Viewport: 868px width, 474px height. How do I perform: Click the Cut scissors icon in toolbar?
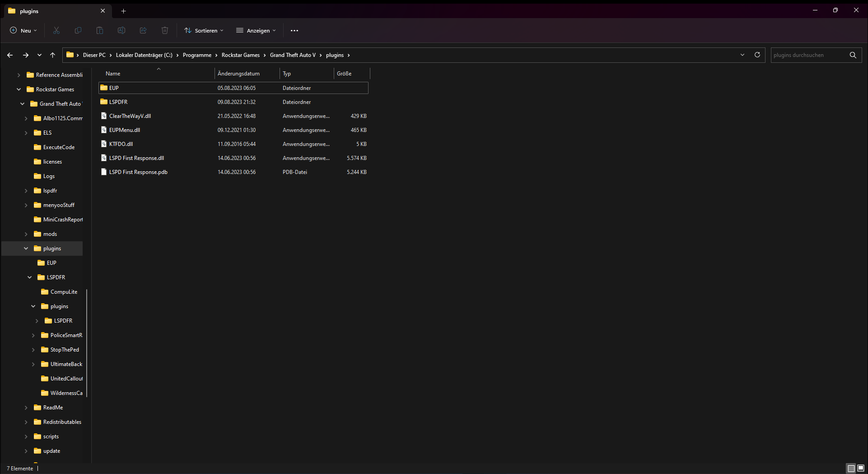[56, 30]
